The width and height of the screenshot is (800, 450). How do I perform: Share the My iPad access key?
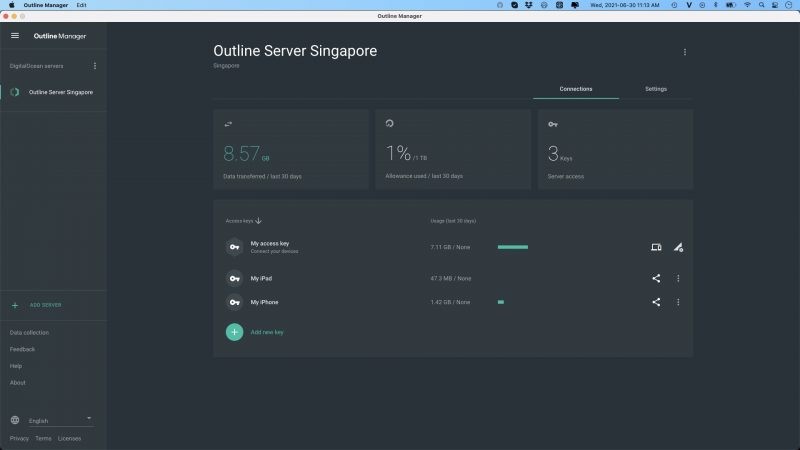[x=656, y=278]
